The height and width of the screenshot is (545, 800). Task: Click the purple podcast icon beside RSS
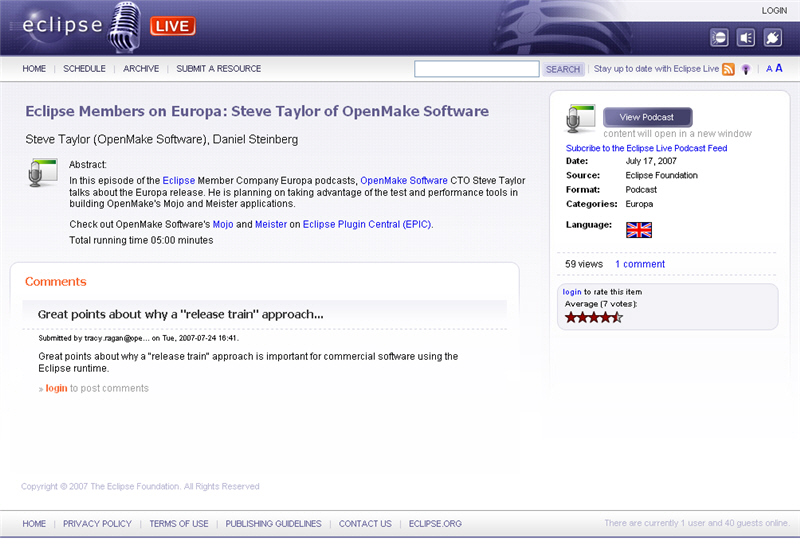click(x=746, y=69)
